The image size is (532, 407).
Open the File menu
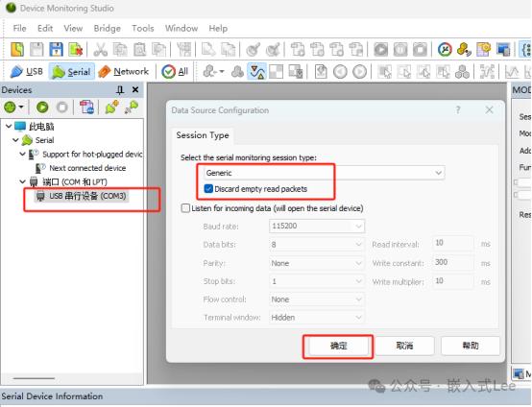(19, 28)
